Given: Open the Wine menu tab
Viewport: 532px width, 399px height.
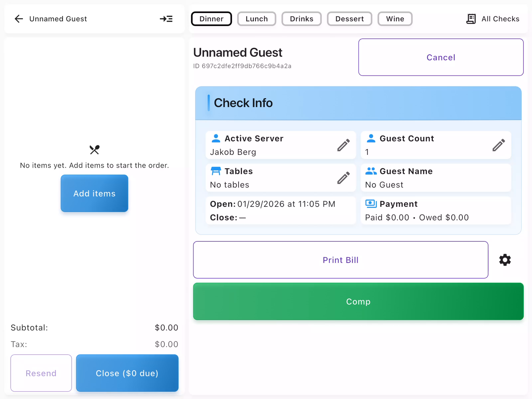Looking at the screenshot, I should point(395,19).
